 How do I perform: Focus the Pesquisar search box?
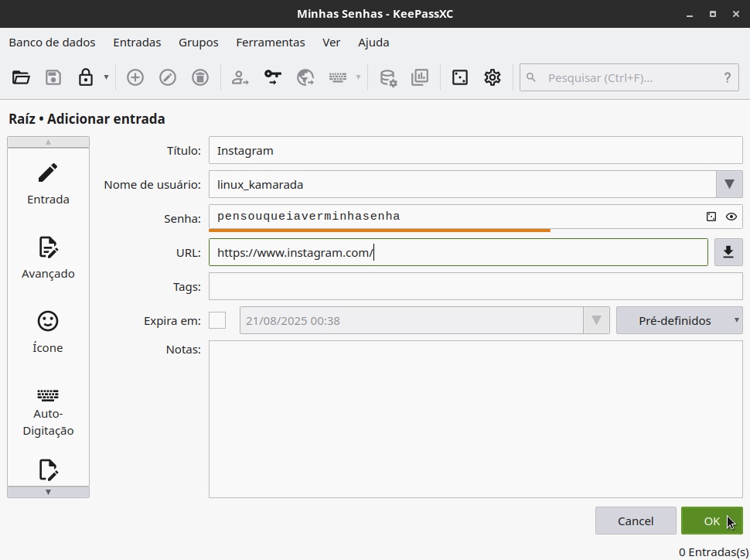point(629,77)
